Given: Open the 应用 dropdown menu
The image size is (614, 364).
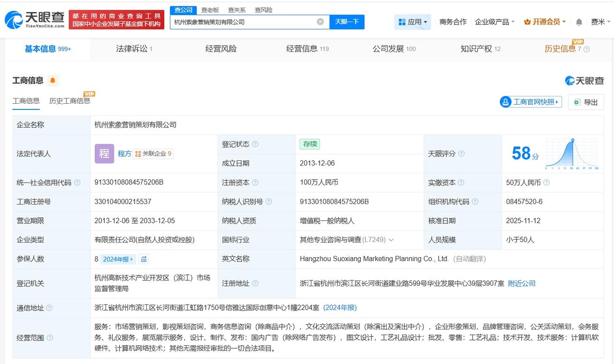Looking at the screenshot, I should tap(413, 22).
